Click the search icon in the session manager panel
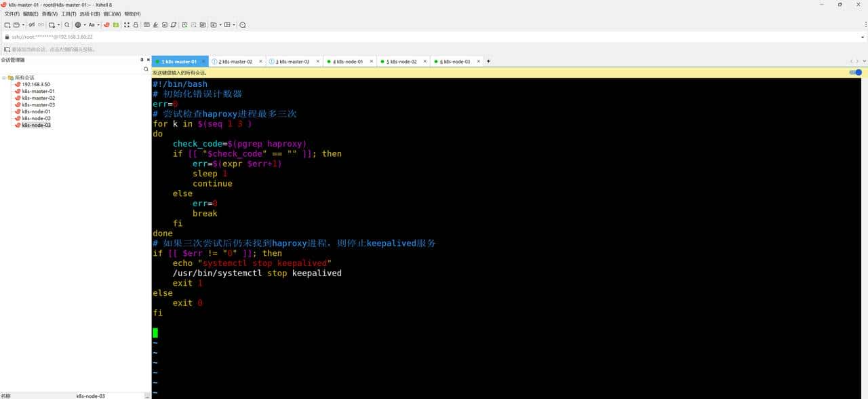 coord(146,69)
